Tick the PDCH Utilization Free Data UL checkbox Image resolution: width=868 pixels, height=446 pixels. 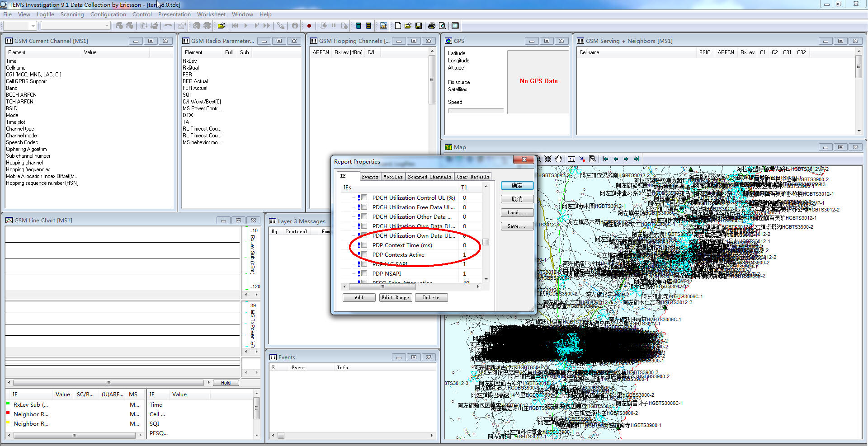pos(364,207)
